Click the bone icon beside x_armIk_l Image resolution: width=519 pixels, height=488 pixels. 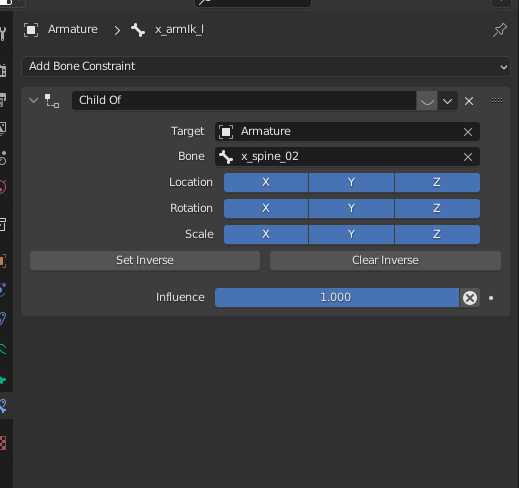point(138,30)
